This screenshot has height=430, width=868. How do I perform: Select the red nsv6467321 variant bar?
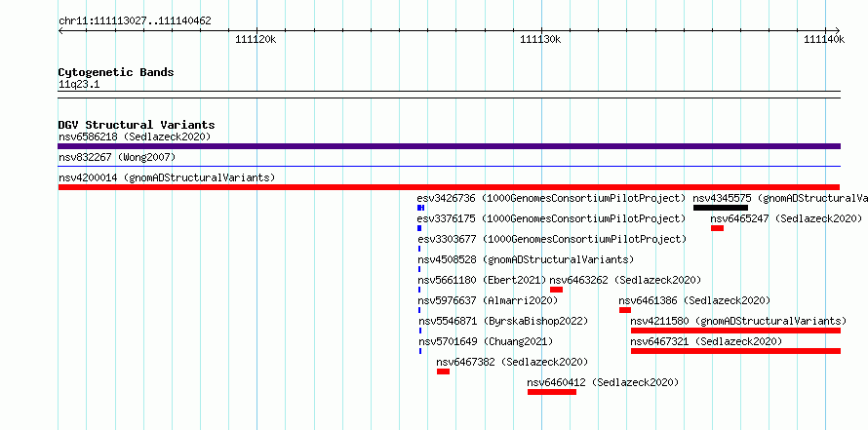[x=735, y=351]
